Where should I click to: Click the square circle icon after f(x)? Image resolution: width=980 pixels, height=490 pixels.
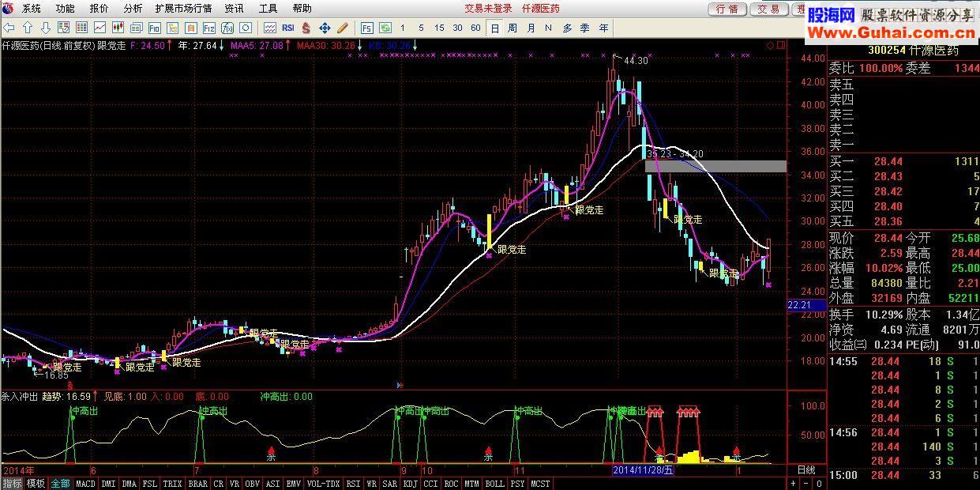pyautogui.click(x=246, y=28)
